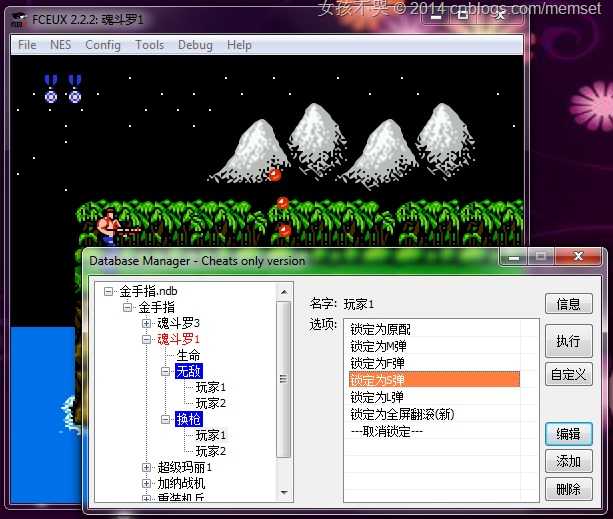The image size is (613, 519).
Task: Collapse the 金手指.ndb root node
Action: pos(108,291)
